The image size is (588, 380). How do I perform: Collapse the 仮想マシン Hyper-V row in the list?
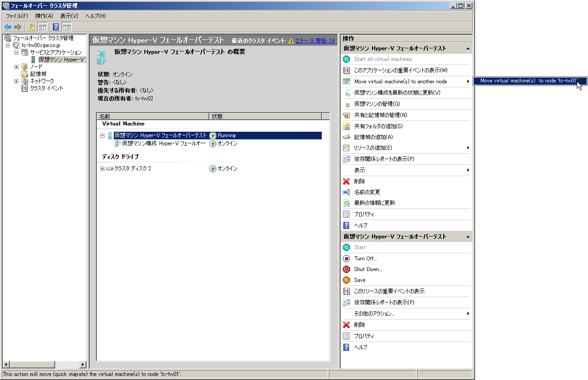[x=102, y=135]
